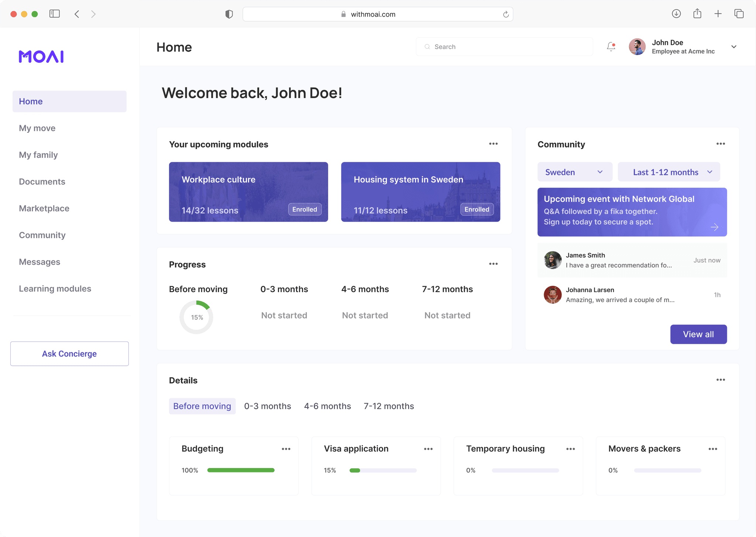Select the 7-12 months details tab
Image resolution: width=756 pixels, height=537 pixels.
389,406
